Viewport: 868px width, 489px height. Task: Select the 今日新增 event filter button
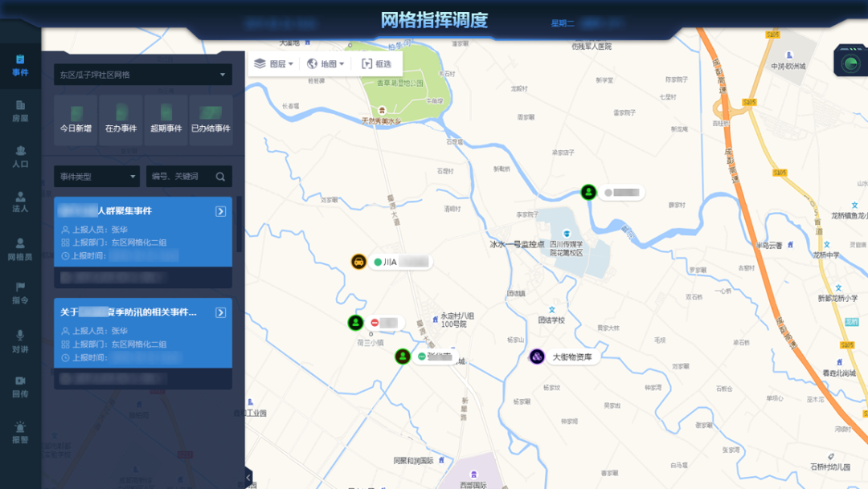(x=76, y=120)
